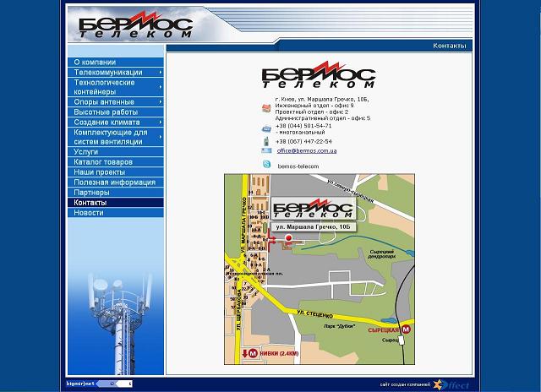Click the СЫРЕЦКАЯ station label on map
The width and height of the screenshot is (541, 392).
coord(384,330)
